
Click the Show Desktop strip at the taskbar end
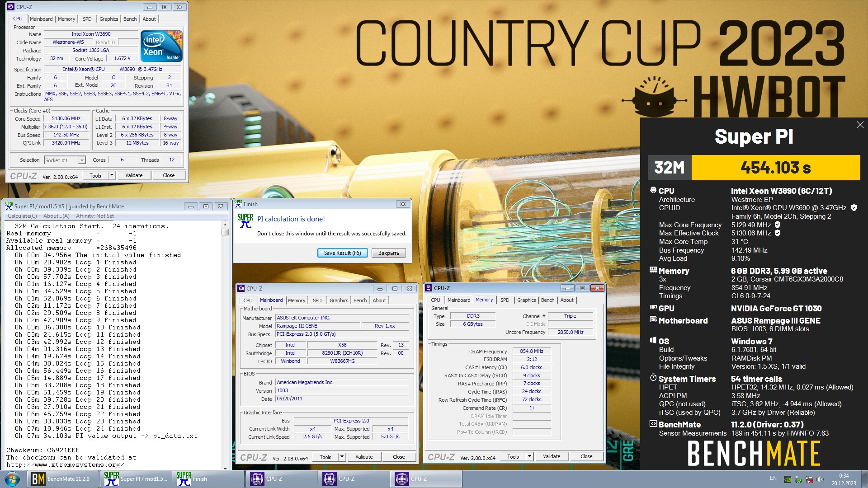click(864, 479)
